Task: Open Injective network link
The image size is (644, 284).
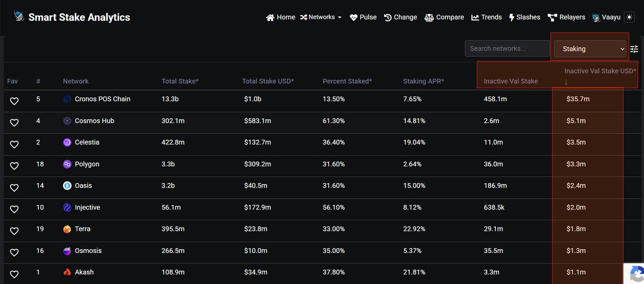Action: 87,207
